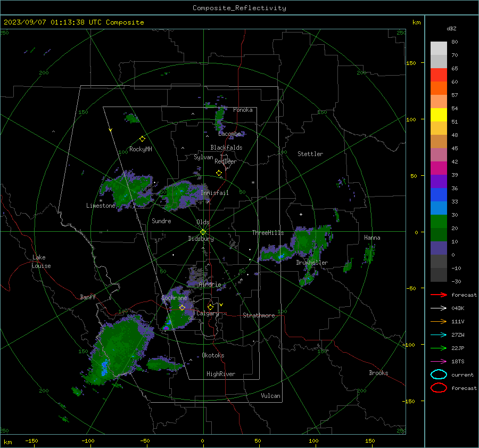Click the green 22JP arrow icon
Viewport: 479px width, 448px height.
click(439, 348)
